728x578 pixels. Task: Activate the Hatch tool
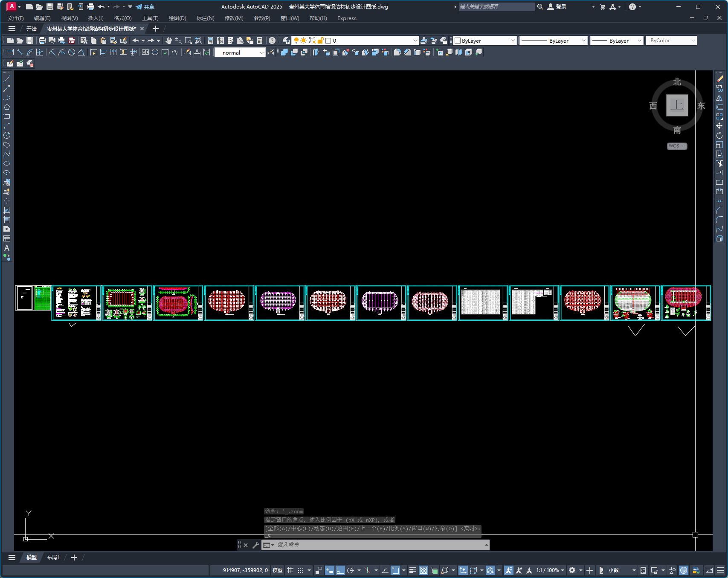point(7,210)
